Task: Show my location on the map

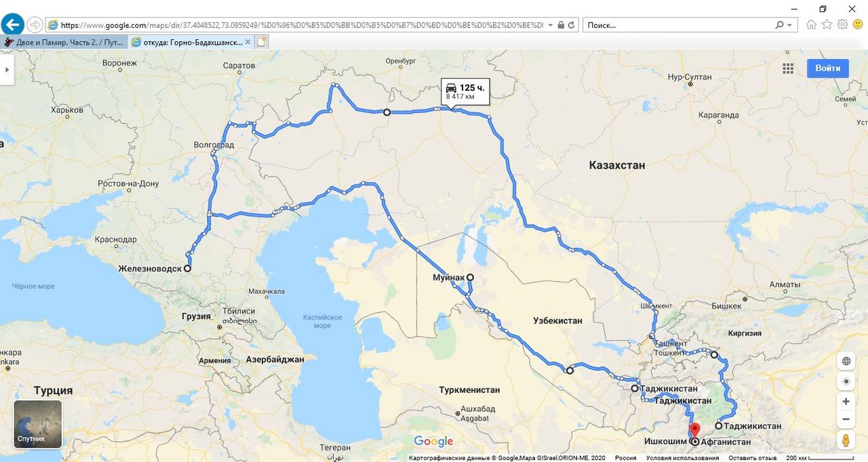Action: coord(846,381)
